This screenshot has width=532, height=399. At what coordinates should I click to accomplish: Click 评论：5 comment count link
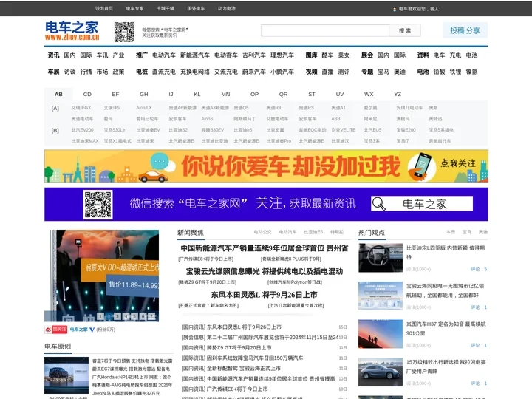(x=479, y=269)
